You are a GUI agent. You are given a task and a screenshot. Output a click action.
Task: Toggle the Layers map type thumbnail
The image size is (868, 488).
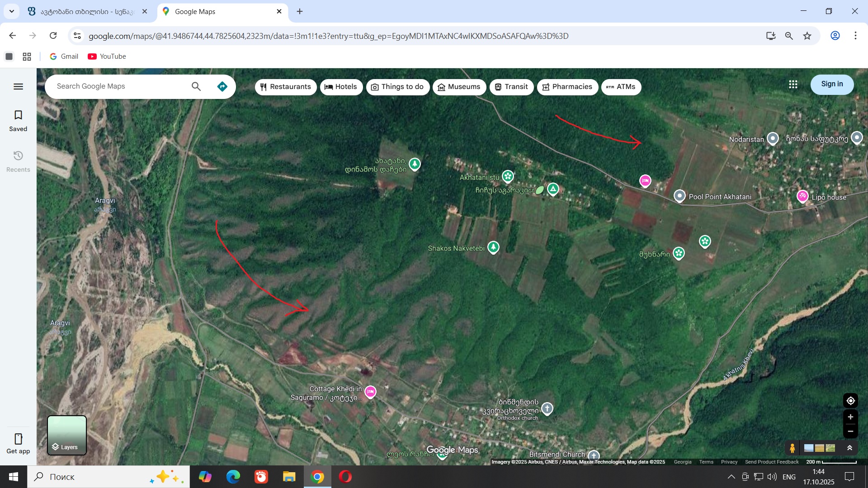coord(67,435)
